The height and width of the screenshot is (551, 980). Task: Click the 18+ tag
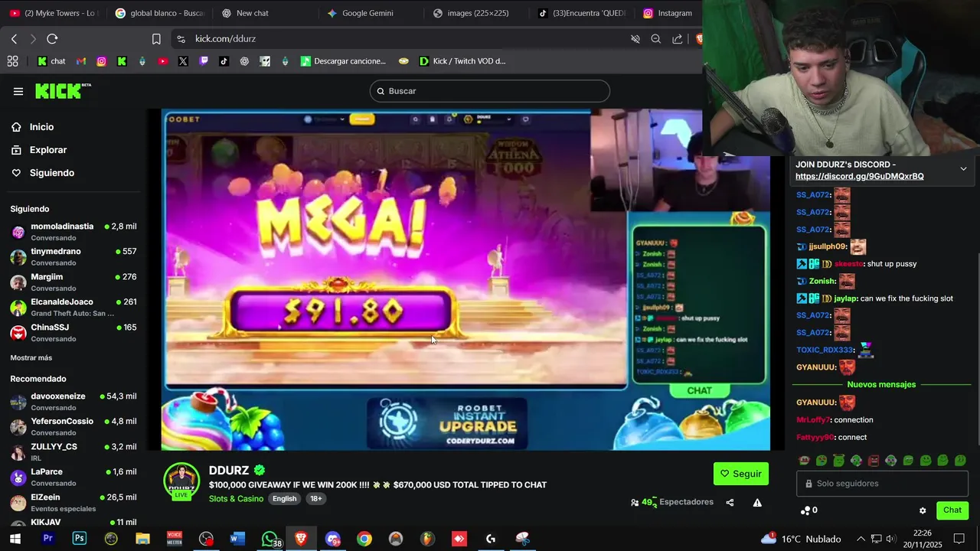(x=315, y=499)
